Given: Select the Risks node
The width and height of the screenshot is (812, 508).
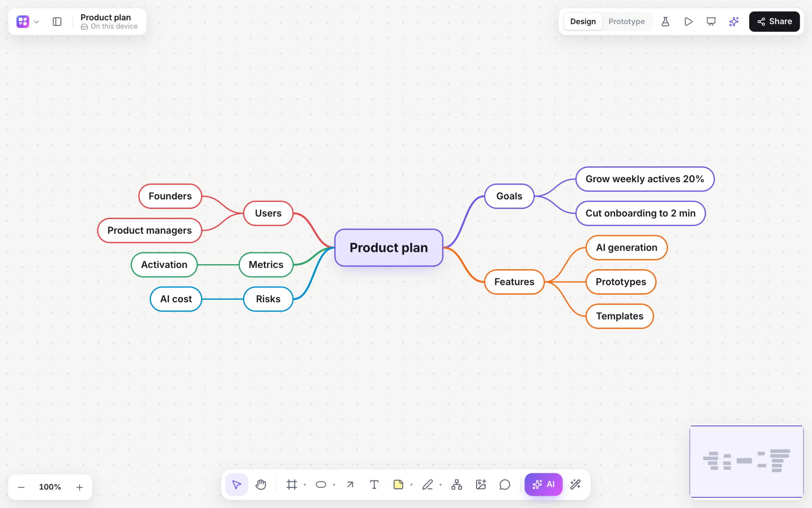Looking at the screenshot, I should [x=268, y=299].
